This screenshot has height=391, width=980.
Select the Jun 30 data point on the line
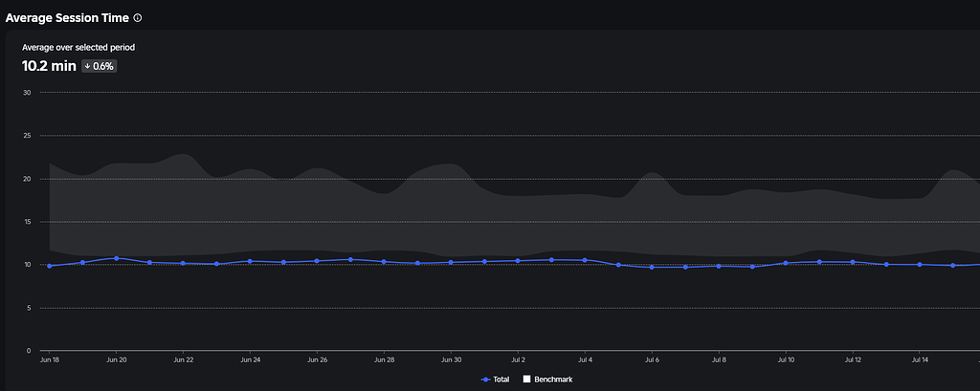[x=451, y=262]
